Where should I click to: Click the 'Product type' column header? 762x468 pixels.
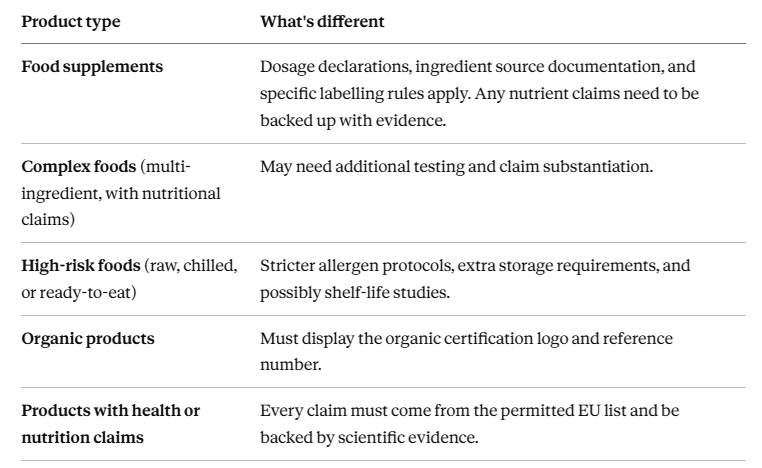point(71,22)
